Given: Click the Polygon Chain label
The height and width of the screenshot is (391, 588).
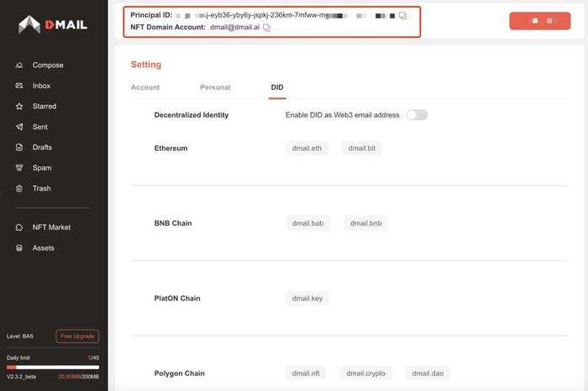Looking at the screenshot, I should pos(179,373).
